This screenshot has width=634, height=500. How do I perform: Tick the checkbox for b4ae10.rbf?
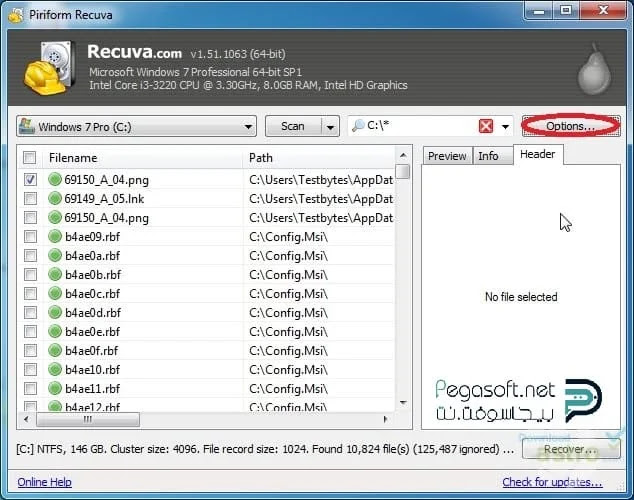(x=30, y=369)
